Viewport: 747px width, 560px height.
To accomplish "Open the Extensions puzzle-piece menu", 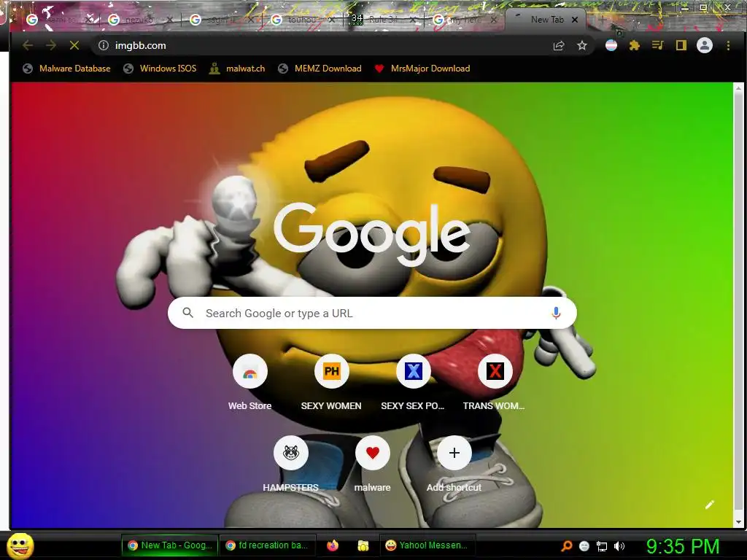I will click(634, 45).
